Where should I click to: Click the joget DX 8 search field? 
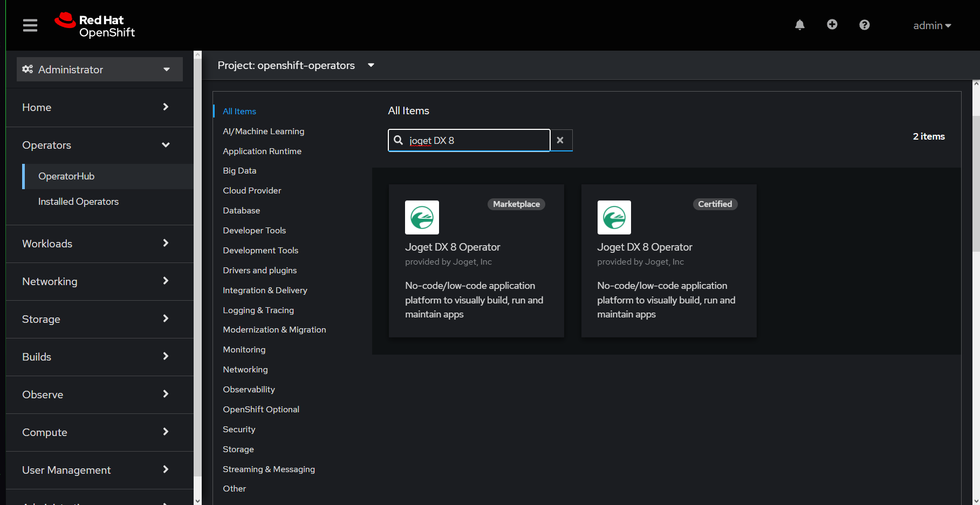pos(475,140)
